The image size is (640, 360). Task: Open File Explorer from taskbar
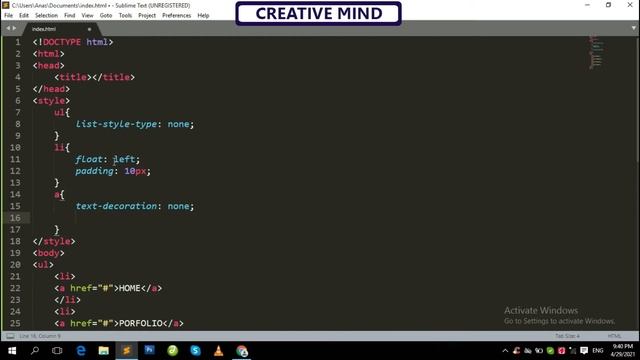pyautogui.click(x=104, y=351)
